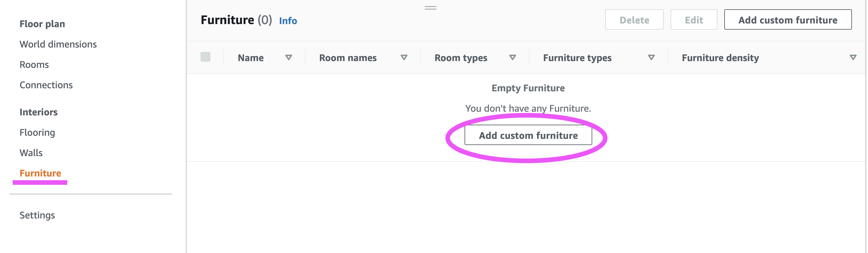Click Furniture density sort arrow icon
868x253 pixels.
pos(853,58)
